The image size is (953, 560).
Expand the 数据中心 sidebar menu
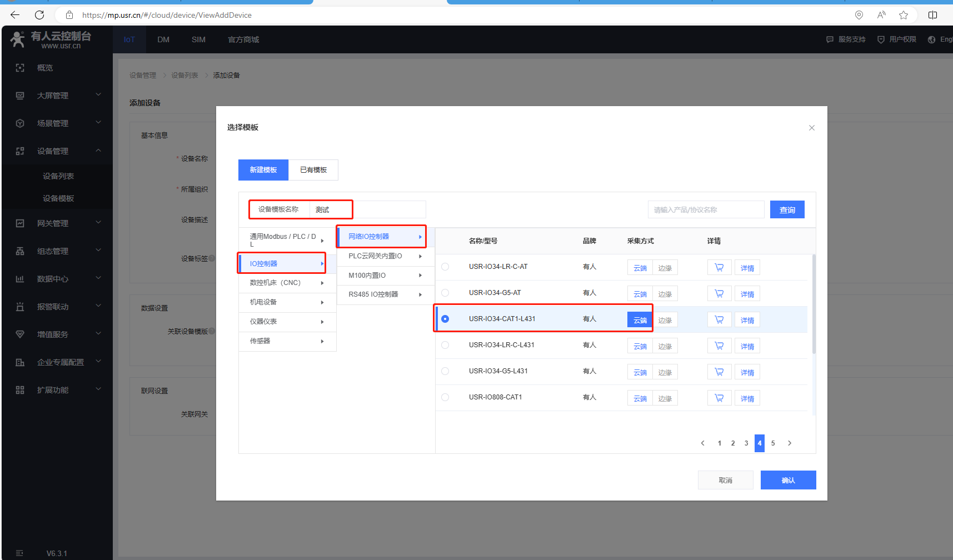57,279
